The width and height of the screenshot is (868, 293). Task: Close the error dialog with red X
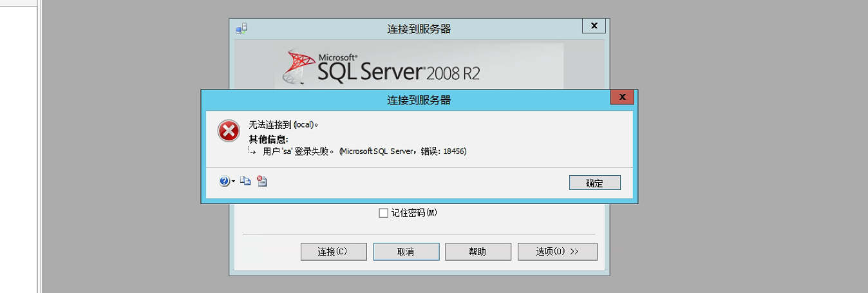(622, 97)
